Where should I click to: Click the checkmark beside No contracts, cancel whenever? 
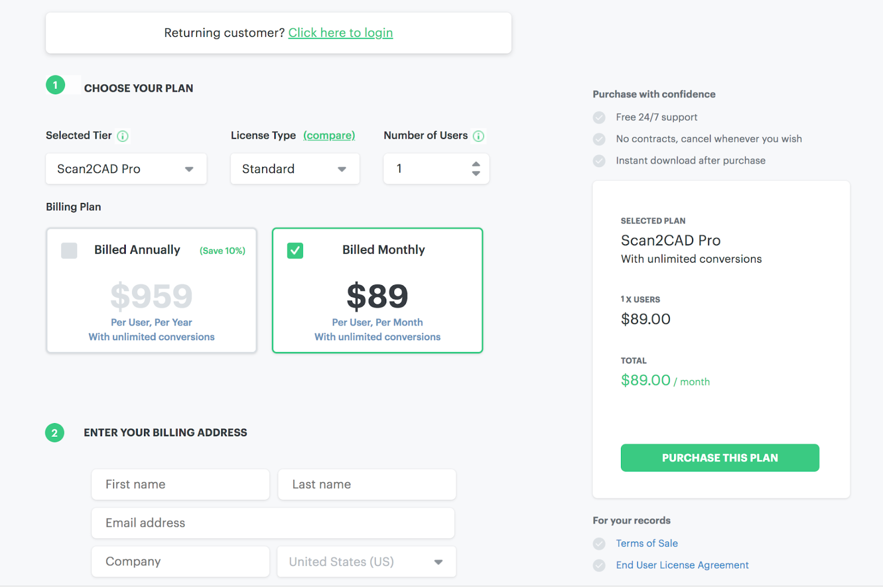click(599, 139)
